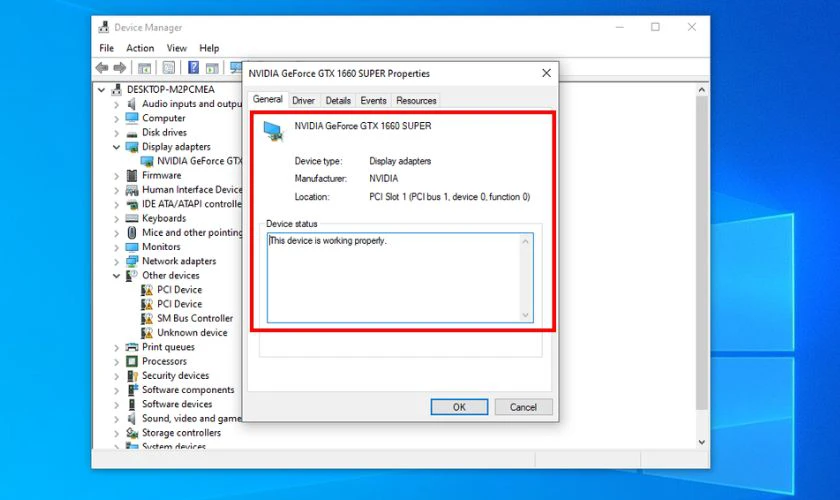The width and height of the screenshot is (840, 500).
Task: Click the Device Manager scrollbar down arrow
Action: click(x=702, y=442)
